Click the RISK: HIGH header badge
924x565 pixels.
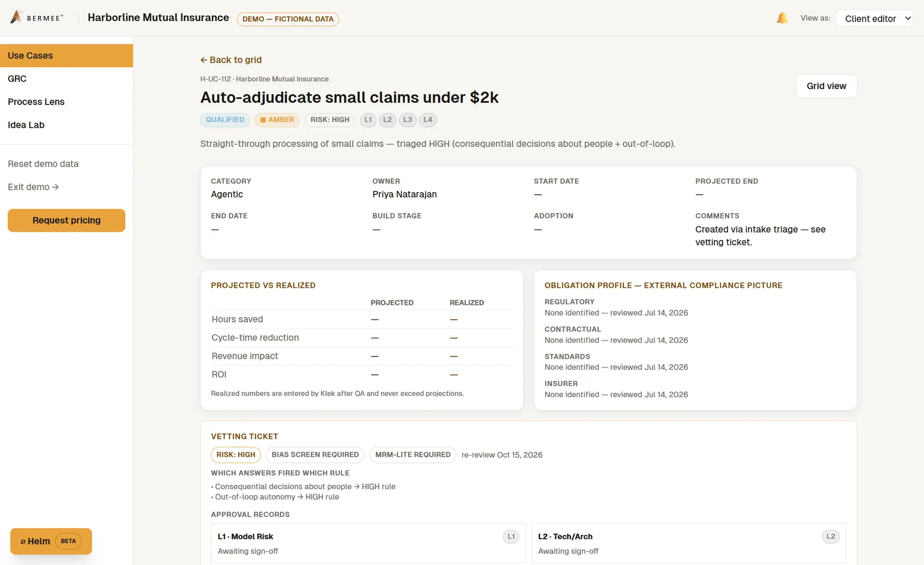click(330, 120)
